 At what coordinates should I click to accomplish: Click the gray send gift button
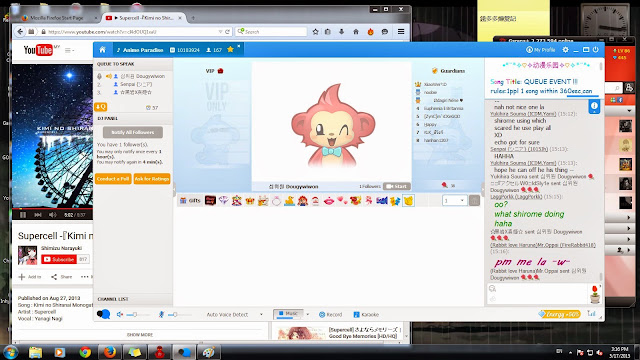click(474, 200)
